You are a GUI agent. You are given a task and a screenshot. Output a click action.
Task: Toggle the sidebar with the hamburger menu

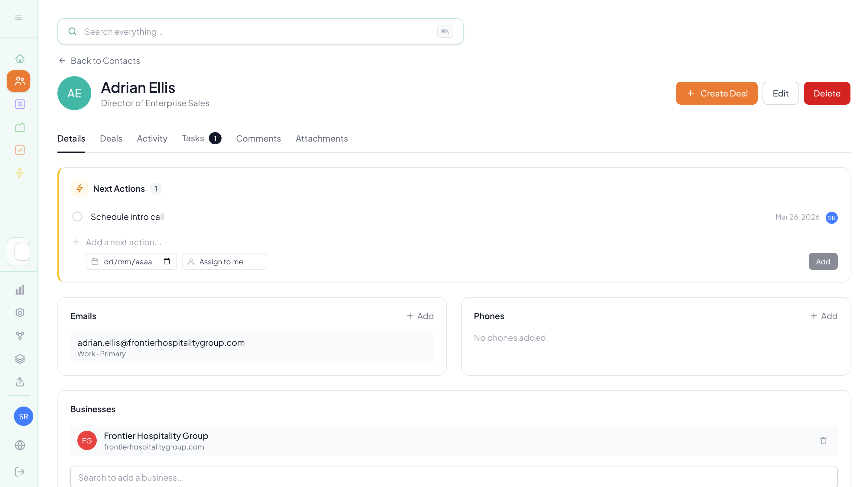[x=18, y=18]
